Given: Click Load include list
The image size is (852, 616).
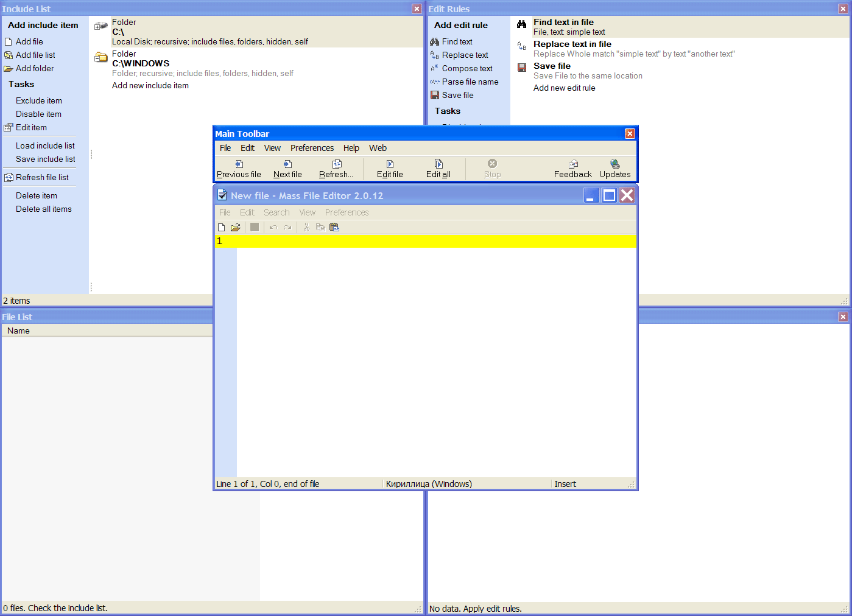Looking at the screenshot, I should 45,145.
